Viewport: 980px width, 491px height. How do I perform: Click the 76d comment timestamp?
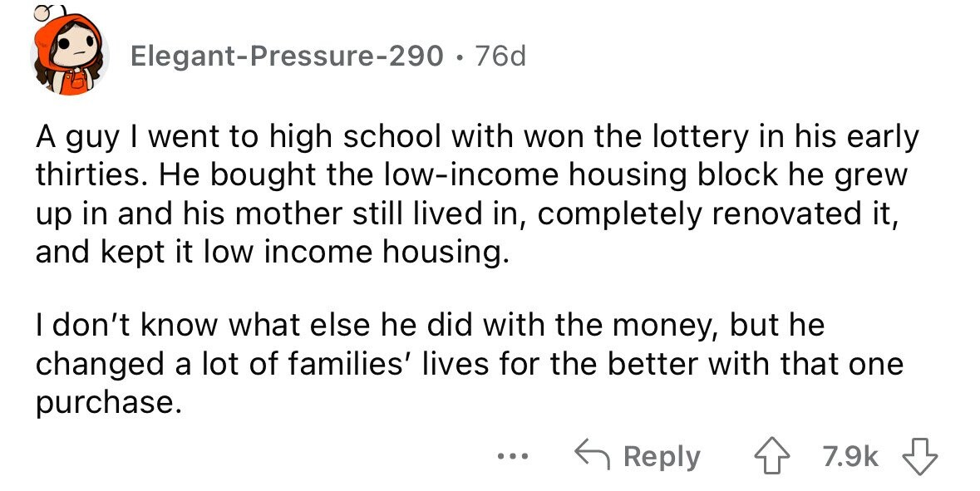[x=500, y=56]
